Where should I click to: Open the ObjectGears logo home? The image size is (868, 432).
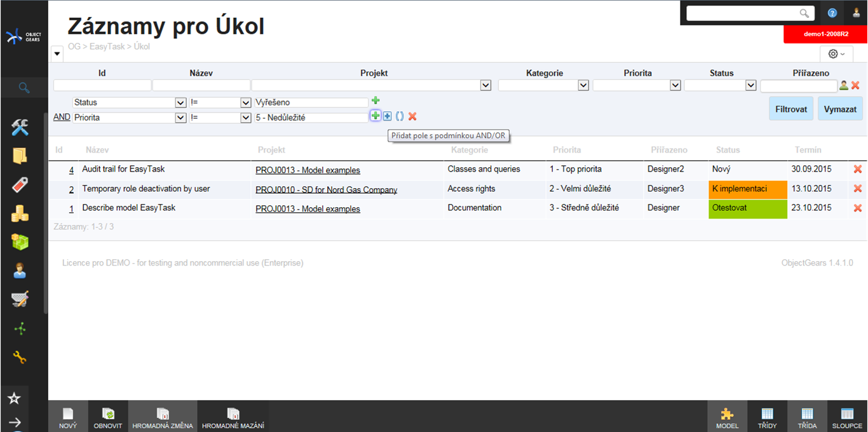23,36
